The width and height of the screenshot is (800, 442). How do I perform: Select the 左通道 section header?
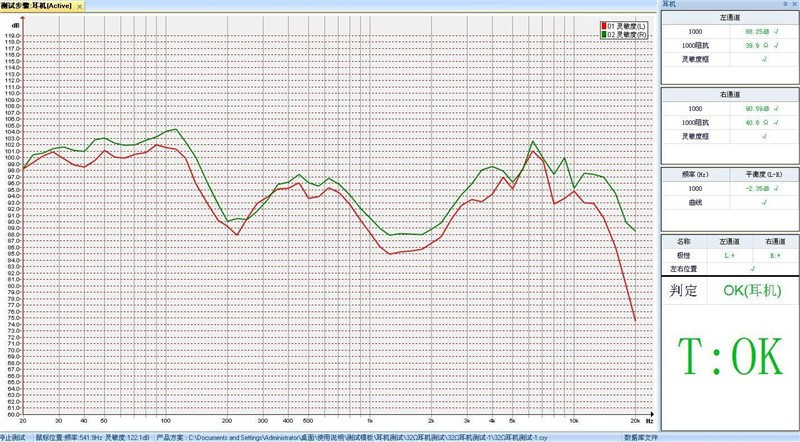(729, 19)
